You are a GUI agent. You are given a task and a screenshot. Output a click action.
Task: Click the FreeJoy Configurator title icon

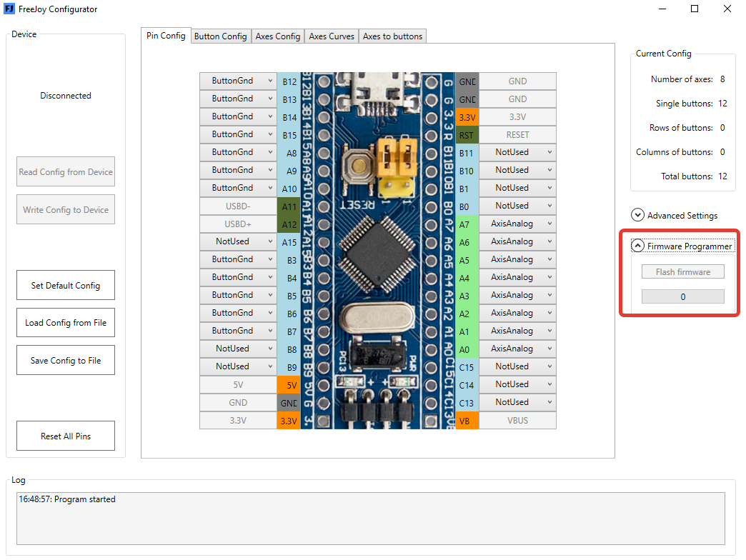click(9, 9)
